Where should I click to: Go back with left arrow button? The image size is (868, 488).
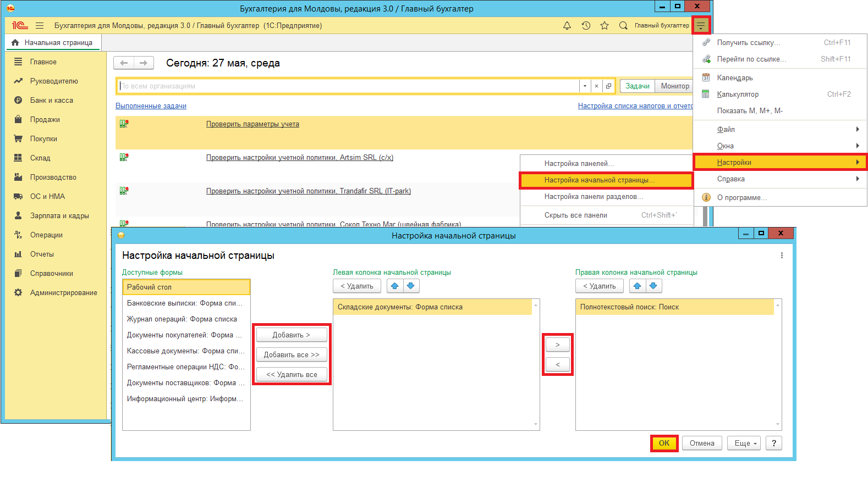tap(124, 63)
